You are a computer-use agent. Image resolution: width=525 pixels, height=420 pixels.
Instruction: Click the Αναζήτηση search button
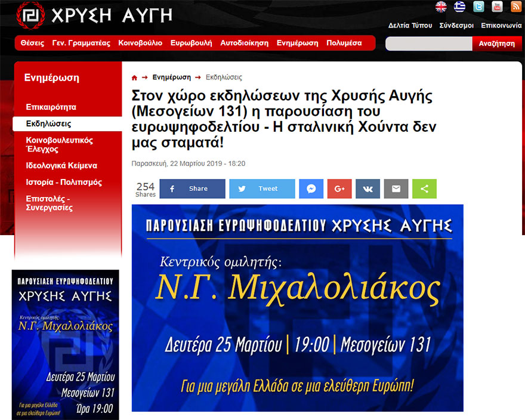[x=497, y=44]
